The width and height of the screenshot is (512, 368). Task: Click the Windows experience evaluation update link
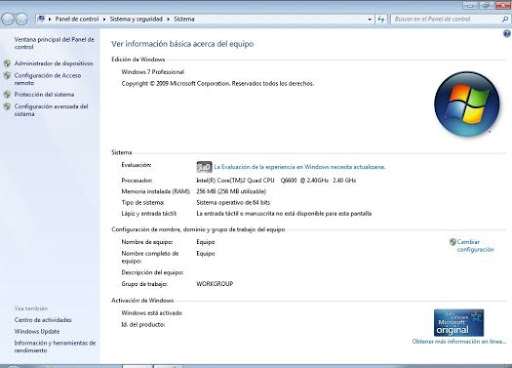[x=299, y=167]
